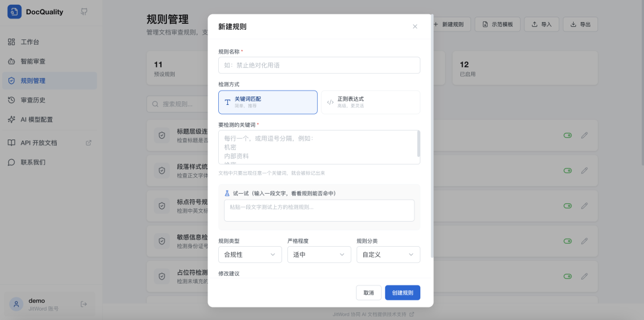Image resolution: width=644 pixels, height=320 pixels.
Task: Edit the 占位符检测 rule with pencil icon
Action: pyautogui.click(x=584, y=276)
